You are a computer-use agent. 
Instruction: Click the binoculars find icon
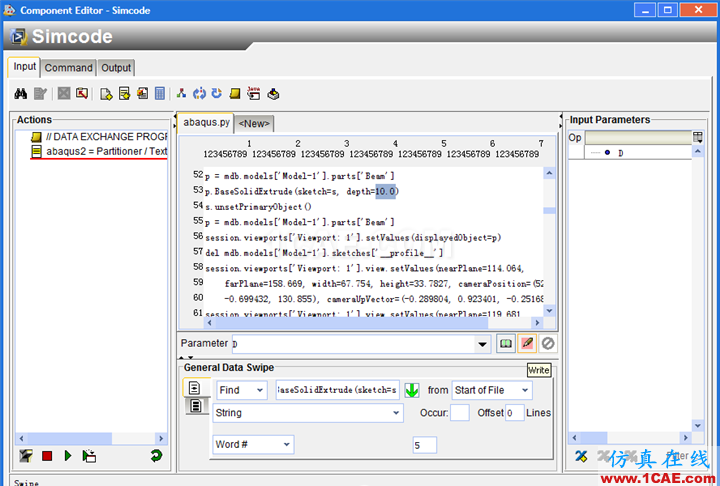(x=21, y=94)
